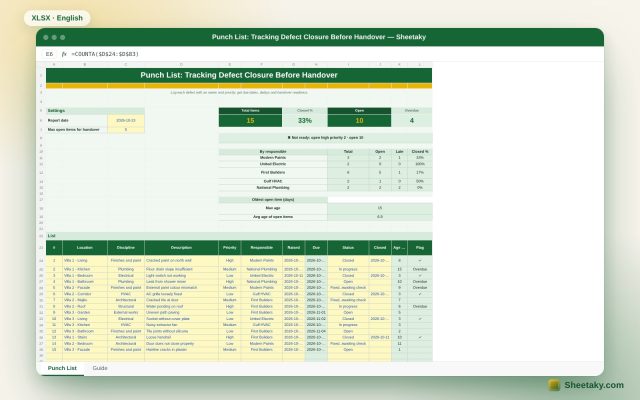Click the fx function icon in formula bar
The image size is (640, 400).
[64, 54]
